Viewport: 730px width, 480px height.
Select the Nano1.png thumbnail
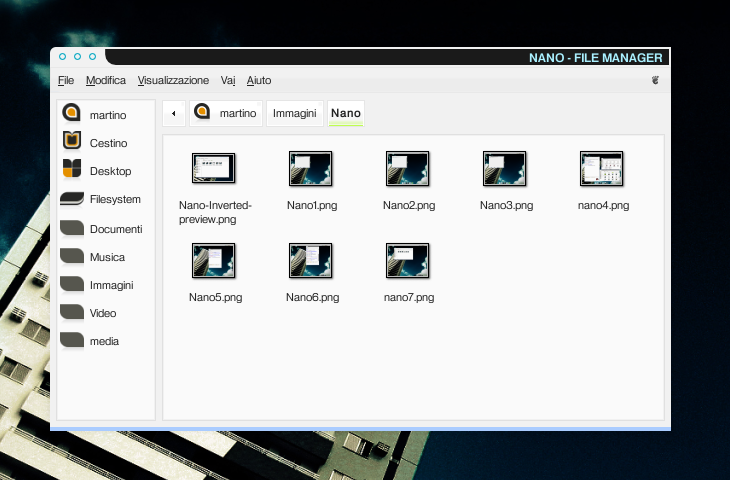click(x=311, y=169)
